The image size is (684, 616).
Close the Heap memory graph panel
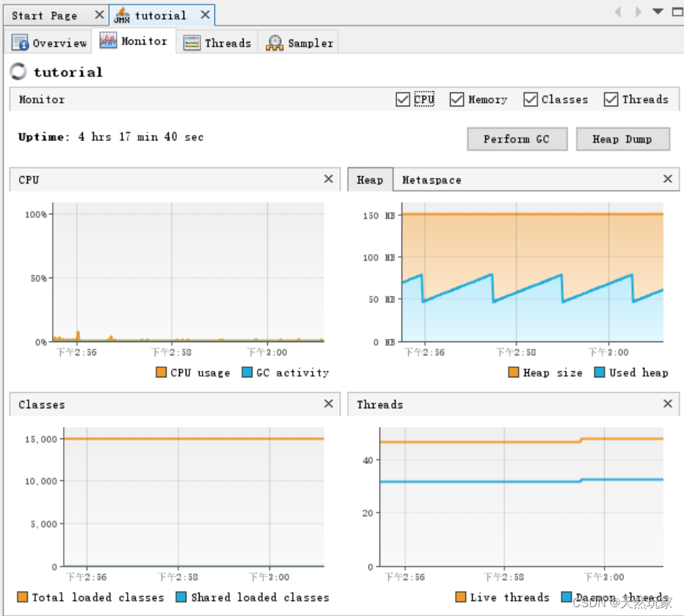[667, 179]
